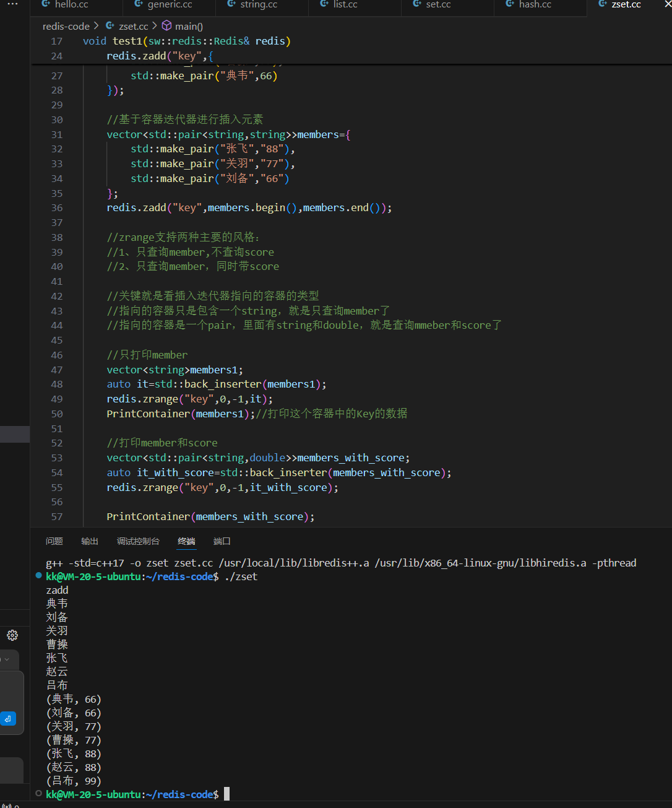Click the ./zset command in terminal
672x808 pixels.
pos(241,576)
